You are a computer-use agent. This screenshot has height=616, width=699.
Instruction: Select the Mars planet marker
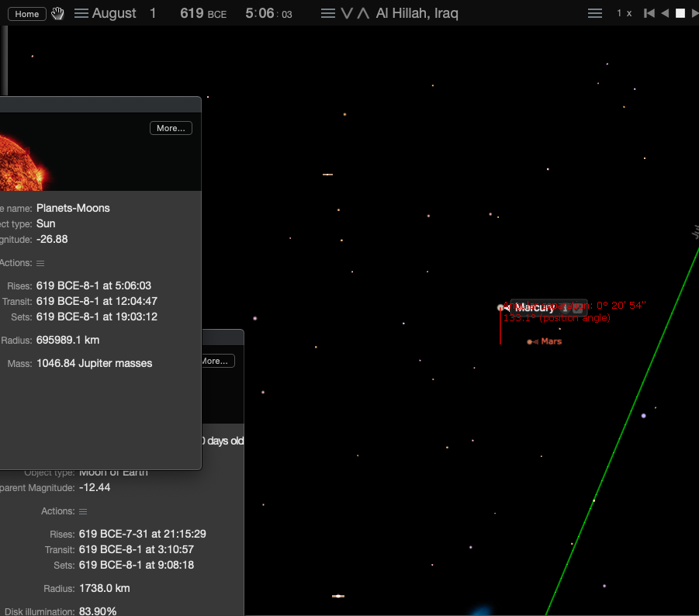[x=530, y=342]
